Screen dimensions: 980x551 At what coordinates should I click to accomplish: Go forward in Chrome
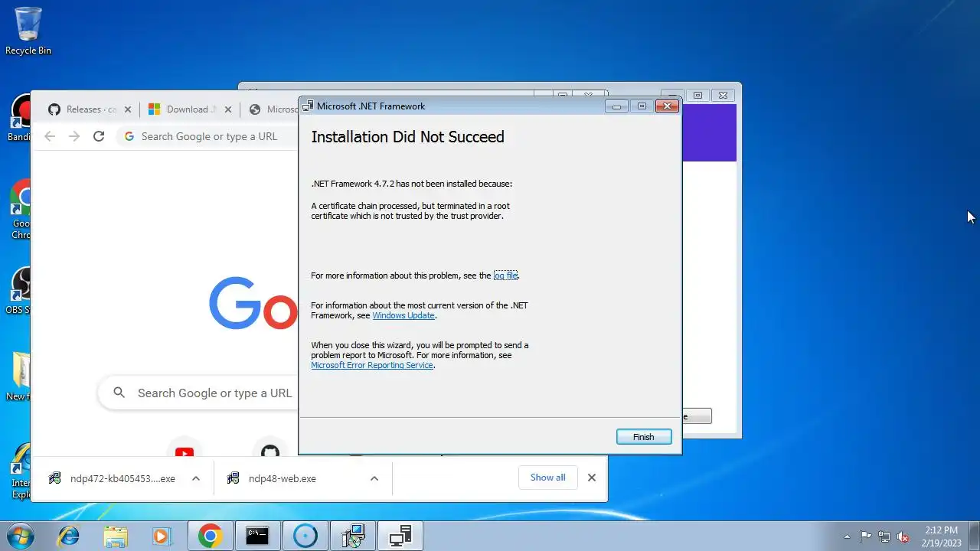click(x=74, y=136)
